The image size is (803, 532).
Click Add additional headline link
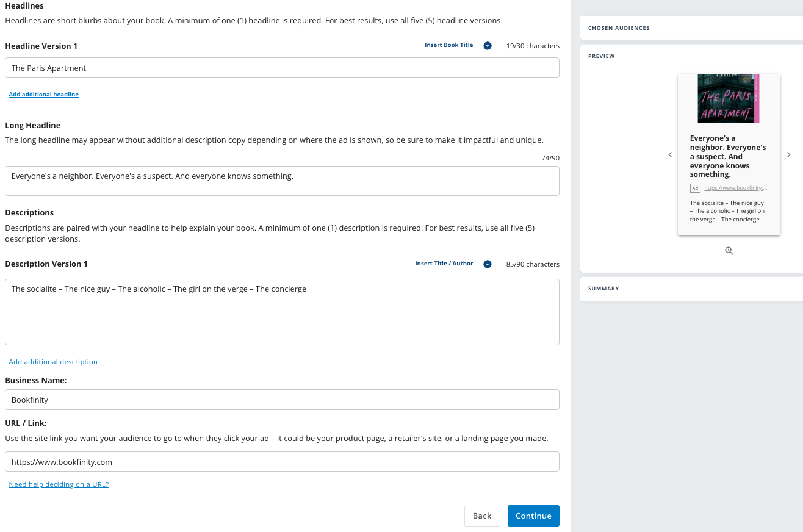click(43, 95)
